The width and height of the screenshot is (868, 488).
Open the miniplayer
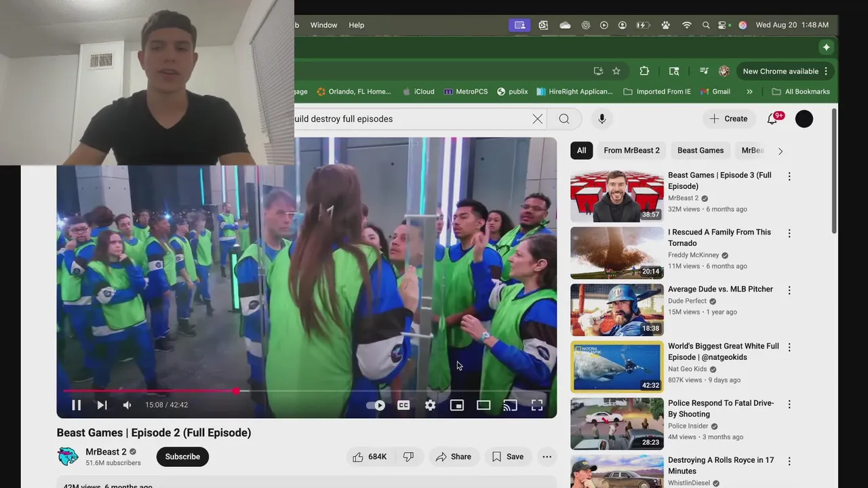pyautogui.click(x=457, y=405)
